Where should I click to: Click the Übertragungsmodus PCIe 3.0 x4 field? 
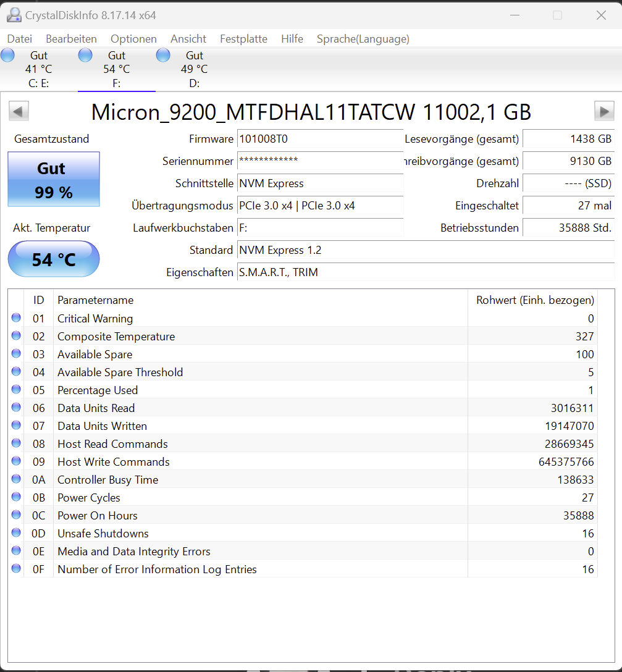click(x=320, y=206)
